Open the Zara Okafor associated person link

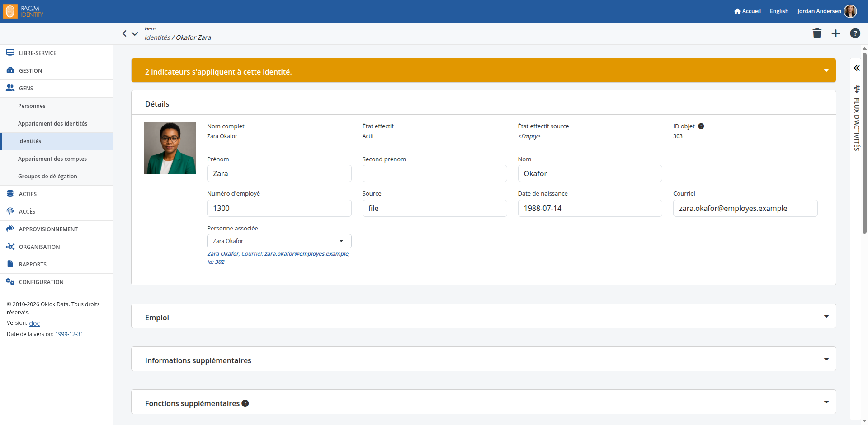coord(278,258)
